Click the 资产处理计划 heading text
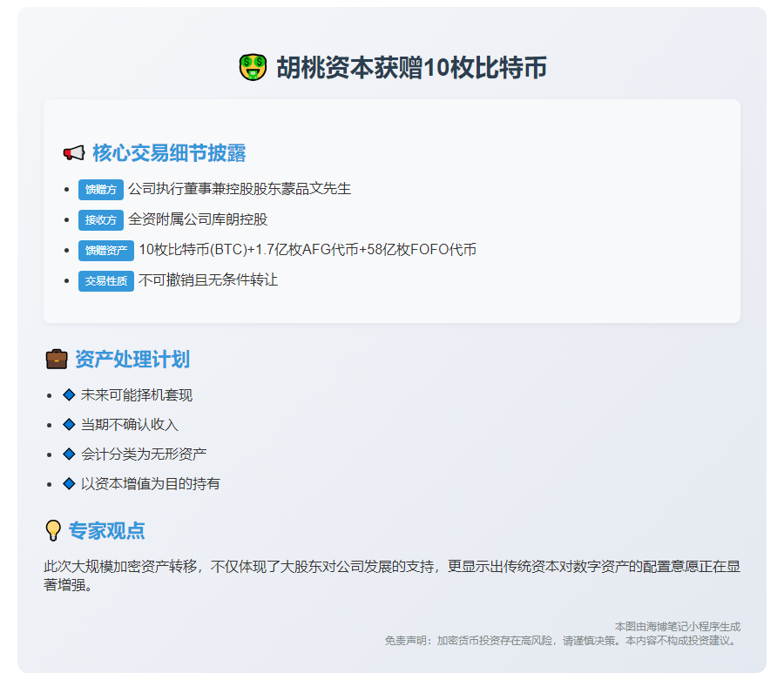This screenshot has width=784, height=700. click(132, 360)
